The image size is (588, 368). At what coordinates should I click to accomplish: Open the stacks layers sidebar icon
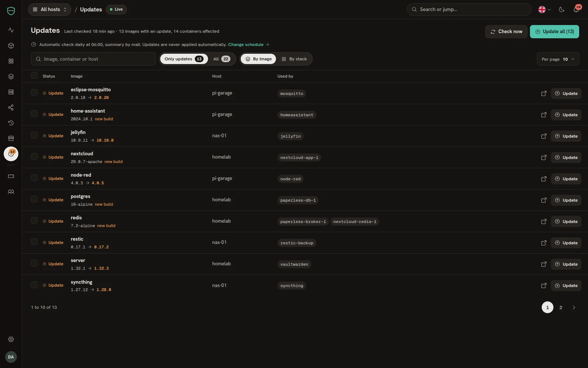(11, 77)
